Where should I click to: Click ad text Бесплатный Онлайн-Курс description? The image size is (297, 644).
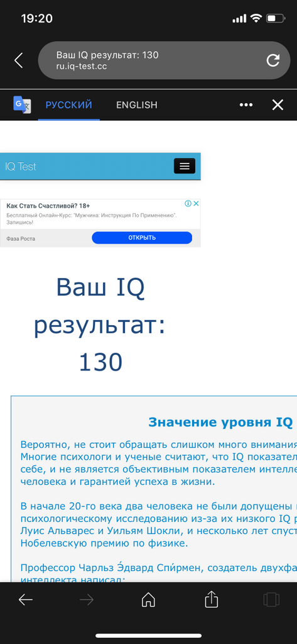(92, 218)
